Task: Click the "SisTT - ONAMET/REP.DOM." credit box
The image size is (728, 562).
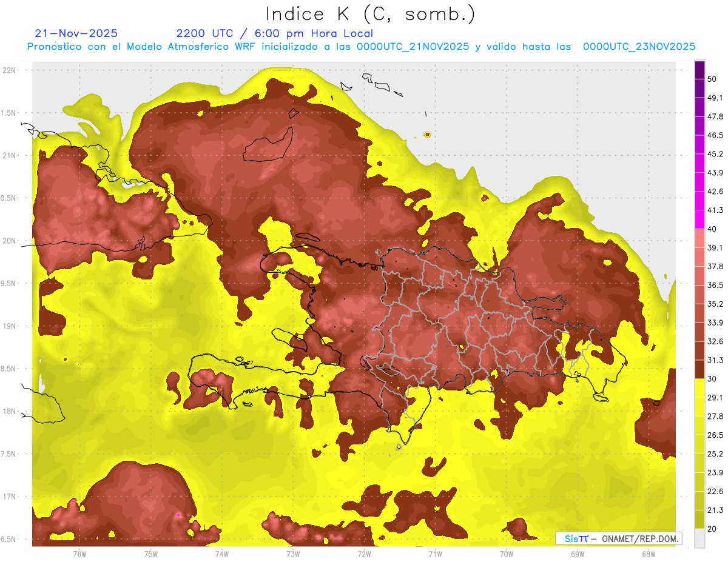Action: pyautogui.click(x=618, y=538)
